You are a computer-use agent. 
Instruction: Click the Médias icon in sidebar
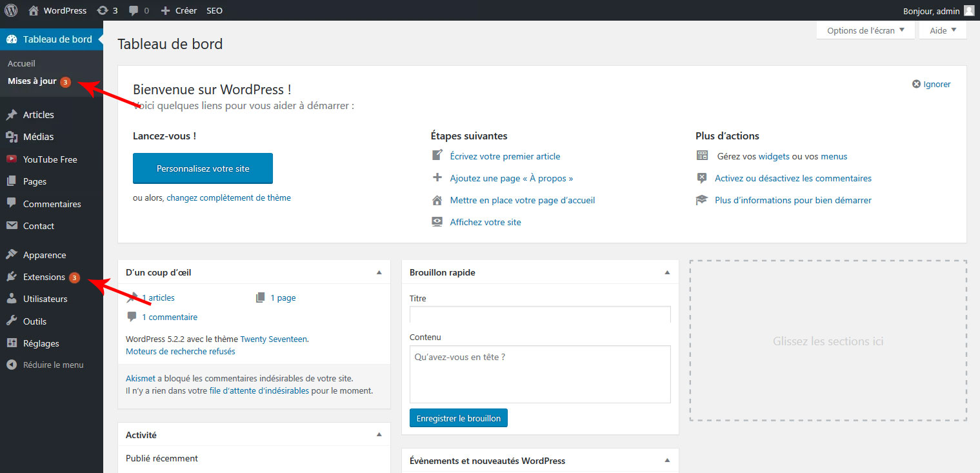click(12, 137)
